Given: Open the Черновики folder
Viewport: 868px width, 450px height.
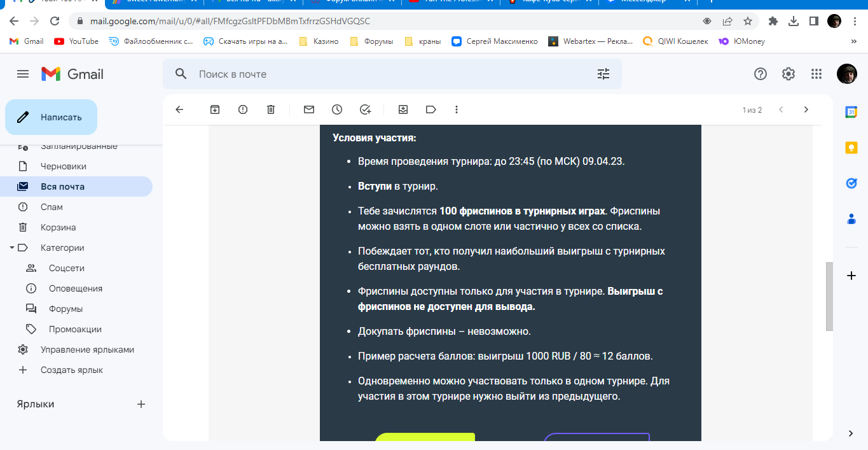Looking at the screenshot, I should click(63, 166).
